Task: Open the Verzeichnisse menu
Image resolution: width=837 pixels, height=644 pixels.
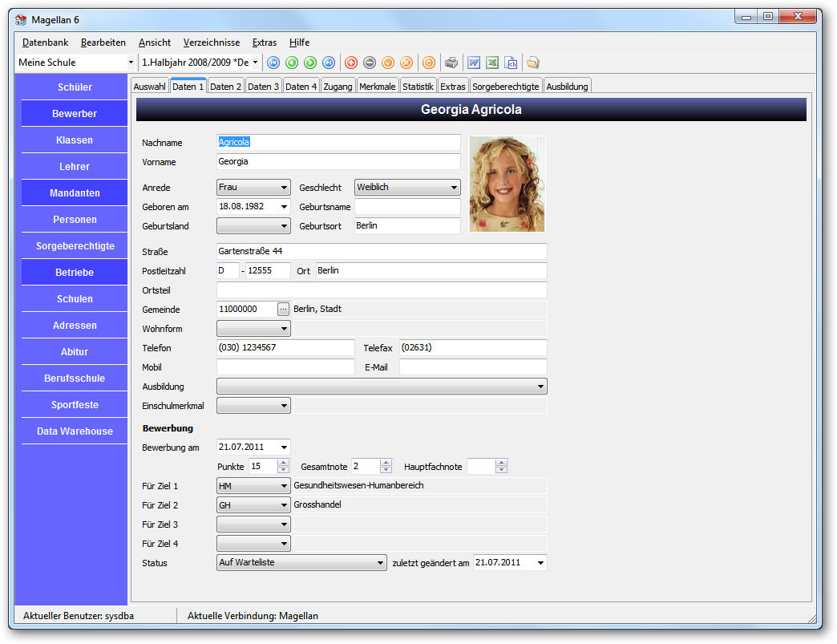Action: click(212, 43)
